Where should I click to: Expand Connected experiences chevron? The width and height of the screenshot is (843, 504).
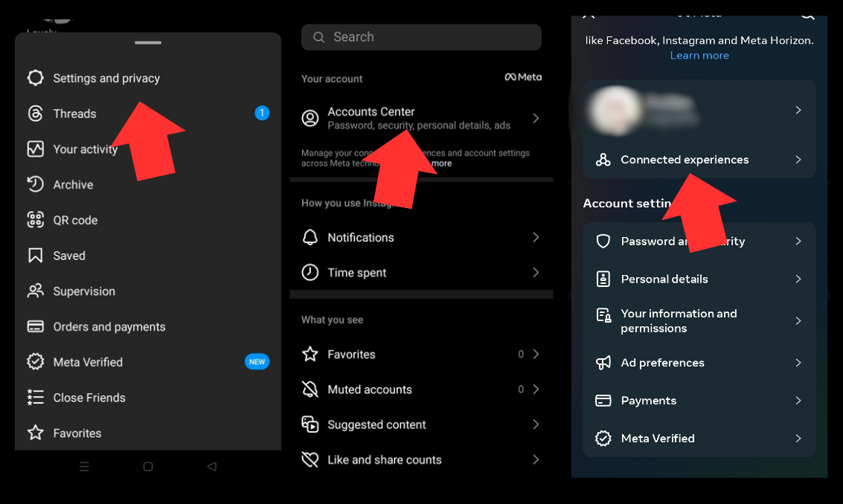tap(798, 160)
